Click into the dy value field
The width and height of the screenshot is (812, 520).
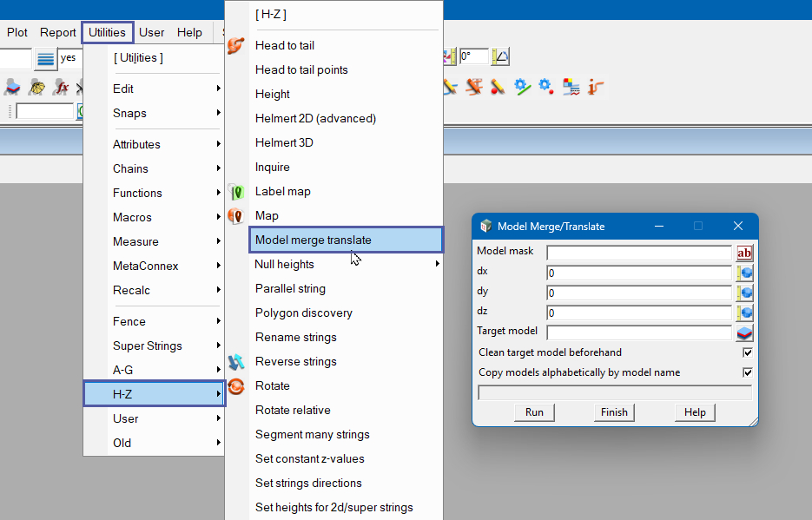638,293
